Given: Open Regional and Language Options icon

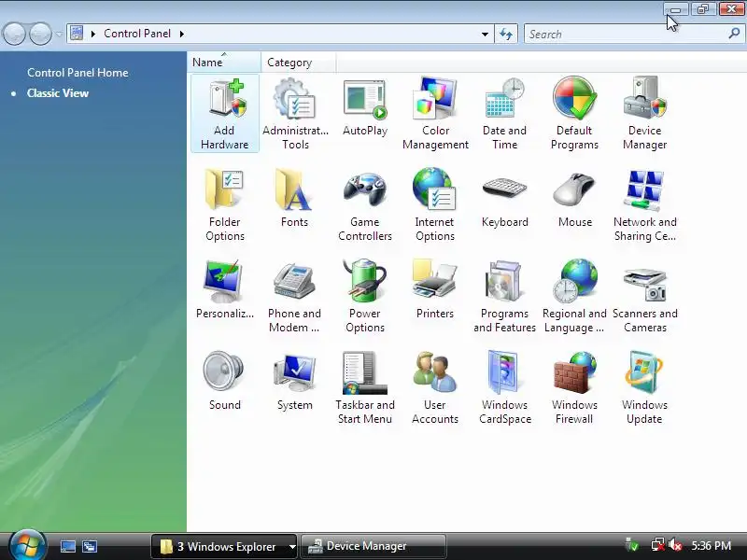Looking at the screenshot, I should click(574, 297).
